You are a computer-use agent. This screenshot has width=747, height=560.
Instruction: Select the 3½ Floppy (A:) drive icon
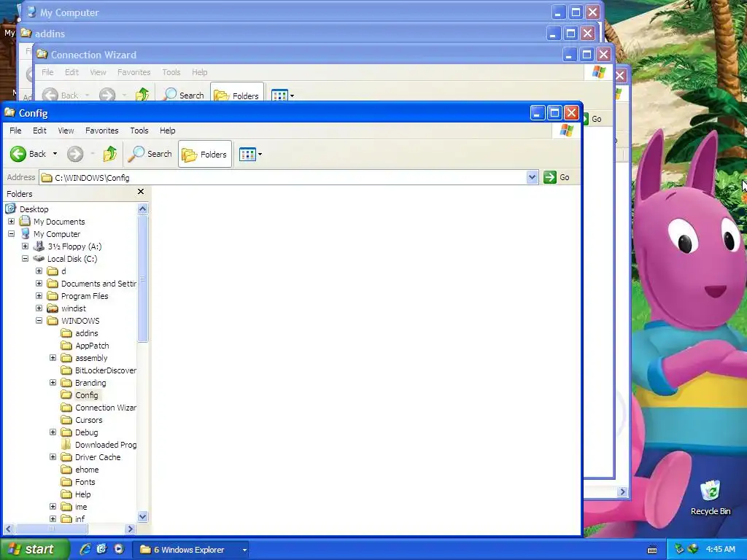click(39, 246)
